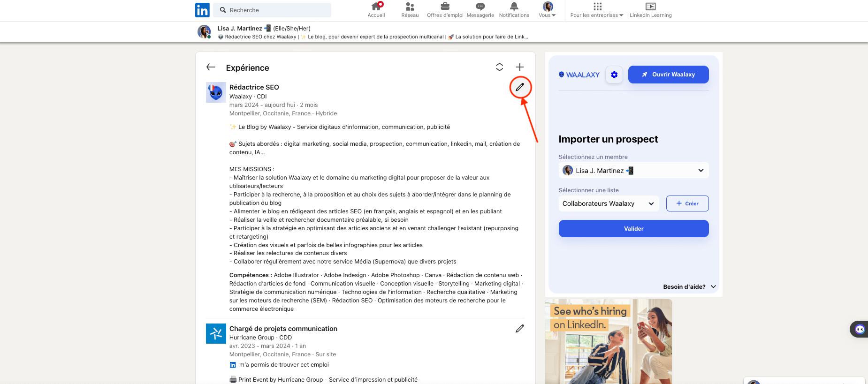Click the Recherche search field
The width and height of the screenshot is (868, 384).
pyautogui.click(x=272, y=10)
